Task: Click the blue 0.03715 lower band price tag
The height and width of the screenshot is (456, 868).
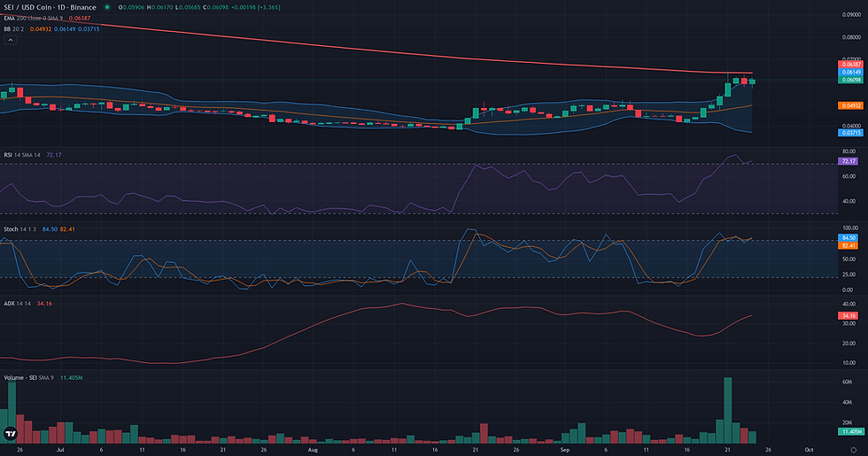Action: point(850,133)
